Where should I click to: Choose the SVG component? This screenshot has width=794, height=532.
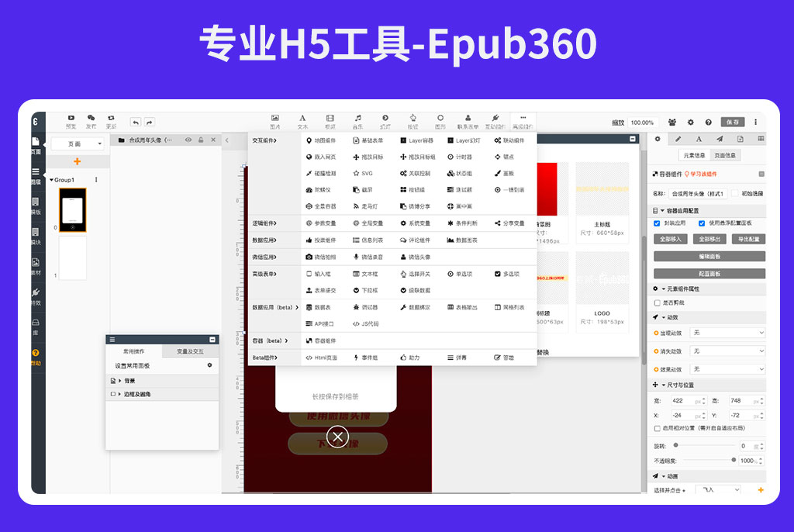click(363, 173)
